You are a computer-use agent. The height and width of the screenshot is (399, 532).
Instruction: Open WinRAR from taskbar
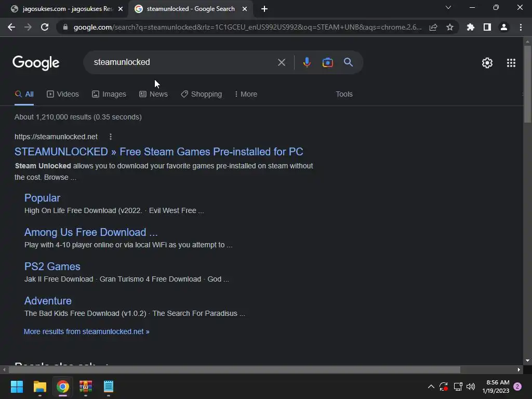point(86,387)
